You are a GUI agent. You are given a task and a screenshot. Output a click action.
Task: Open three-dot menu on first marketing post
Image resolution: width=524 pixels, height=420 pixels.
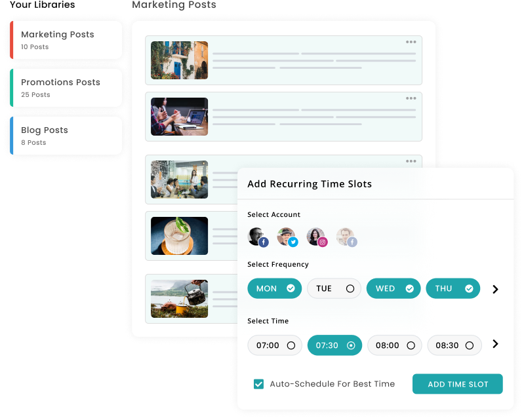[x=411, y=42]
